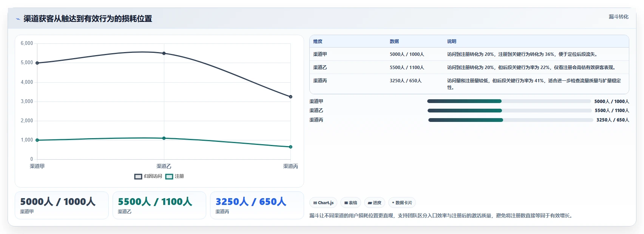Click the 说明 column header

coord(452,42)
